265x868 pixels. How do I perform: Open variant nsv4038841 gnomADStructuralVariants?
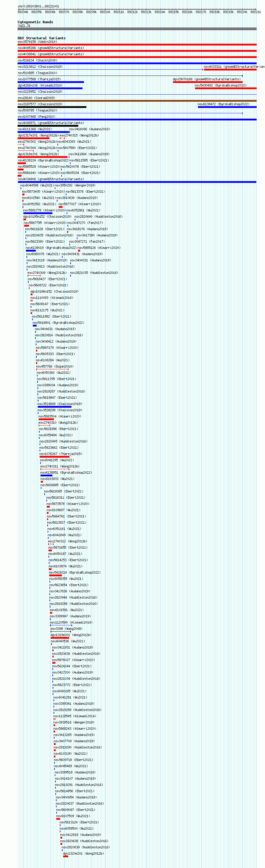pos(51,54)
